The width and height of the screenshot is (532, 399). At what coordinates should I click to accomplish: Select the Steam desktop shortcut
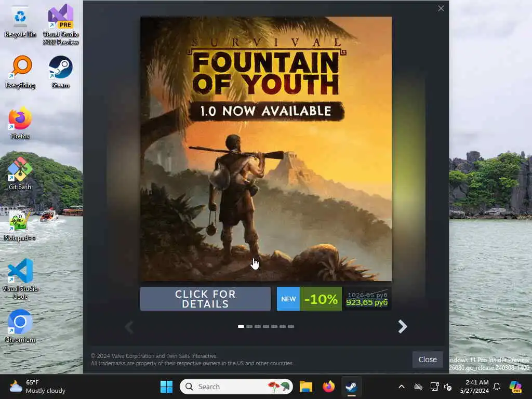60,72
